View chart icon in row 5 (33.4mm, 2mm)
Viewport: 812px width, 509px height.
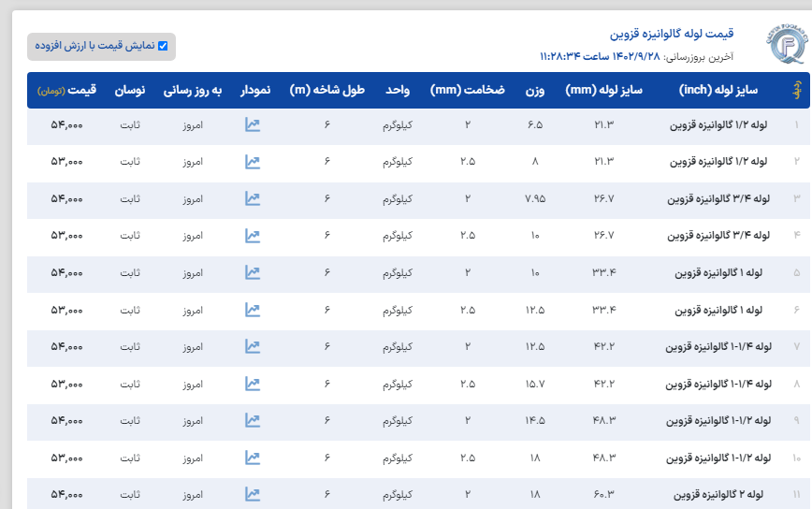[x=252, y=272]
